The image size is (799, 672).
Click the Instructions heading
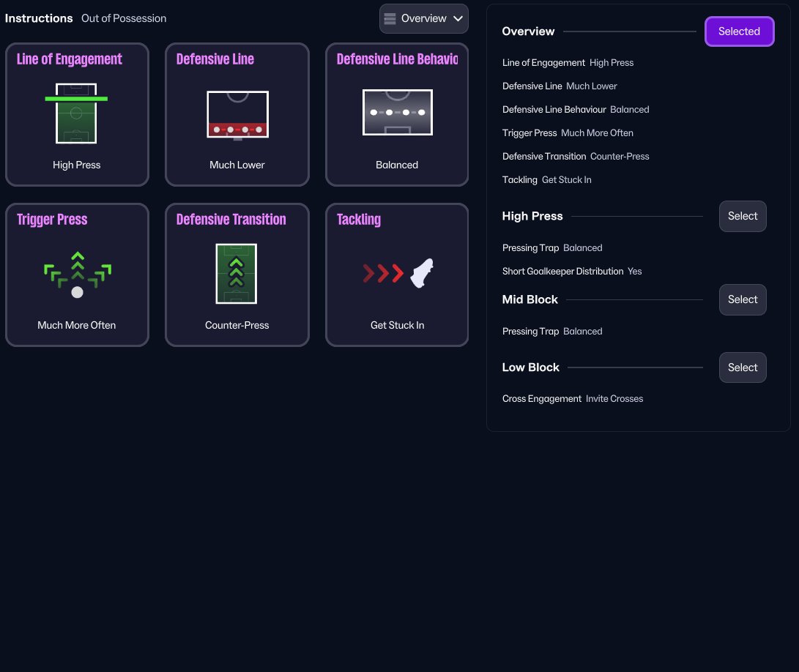[39, 18]
